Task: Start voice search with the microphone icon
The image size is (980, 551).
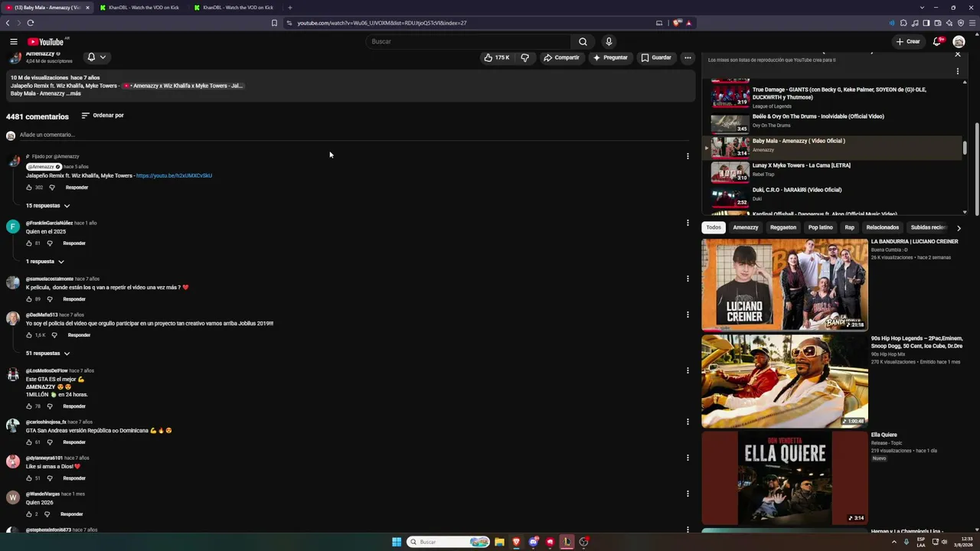Action: 609,41
